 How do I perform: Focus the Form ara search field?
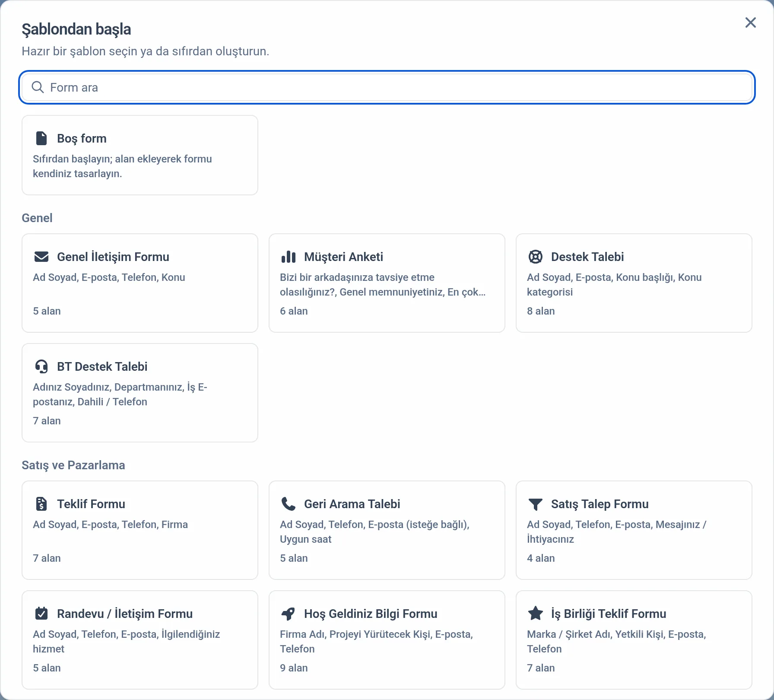[387, 87]
